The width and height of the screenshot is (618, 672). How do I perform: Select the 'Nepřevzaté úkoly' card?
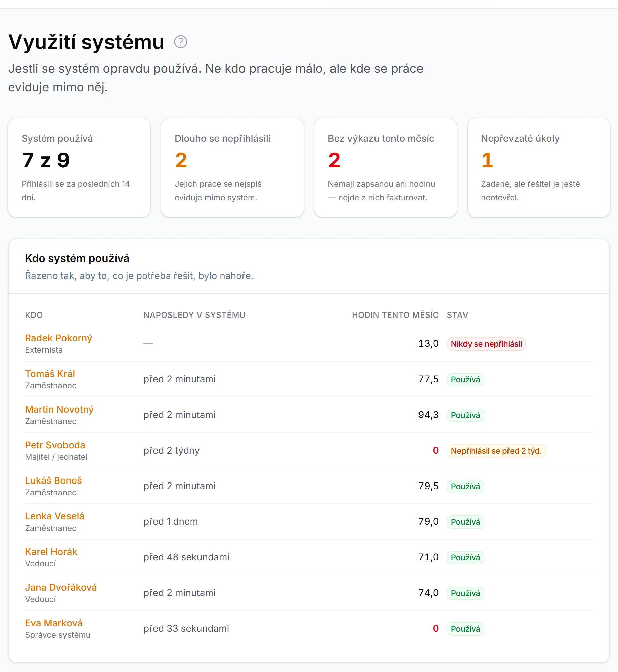click(539, 168)
